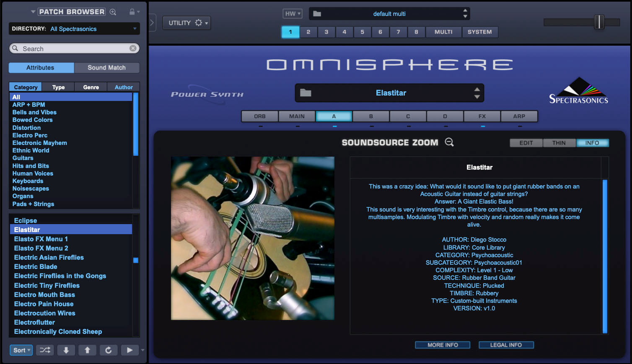This screenshot has height=364, width=632.
Task: Click the info text blue scrollbar
Action: [x=605, y=256]
